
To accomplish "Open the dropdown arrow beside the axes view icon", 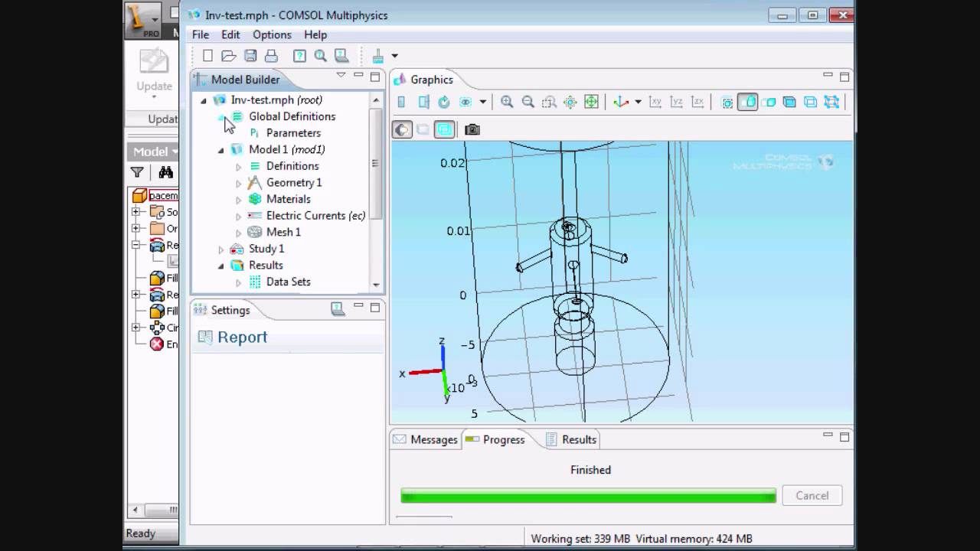I will point(638,102).
